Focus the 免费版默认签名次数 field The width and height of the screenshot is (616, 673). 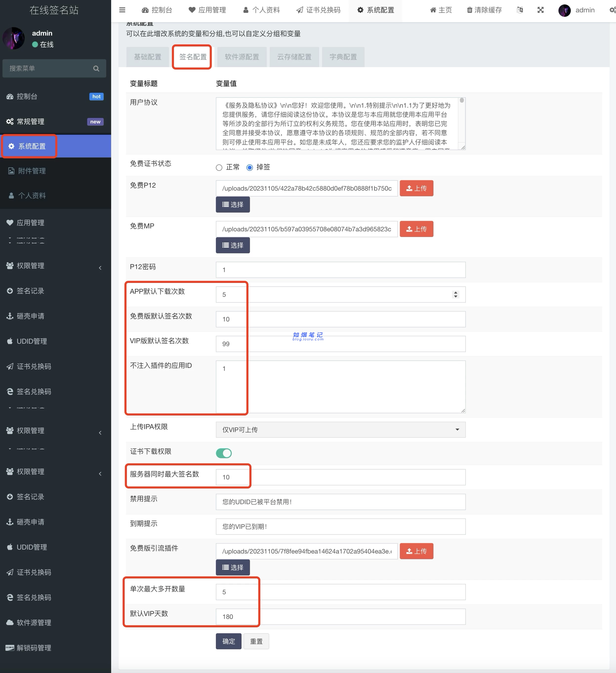coord(341,319)
